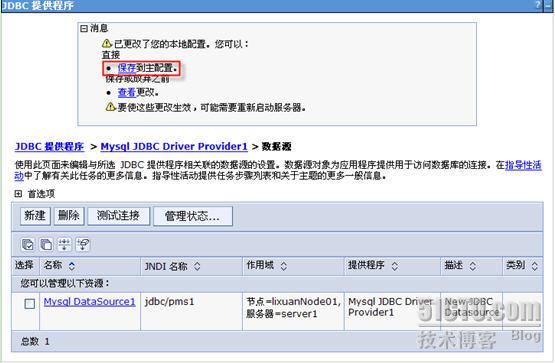The width and height of the screenshot is (555, 363).
Task: Tick the checkbox for Mysql DataSource1
Action: click(30, 304)
